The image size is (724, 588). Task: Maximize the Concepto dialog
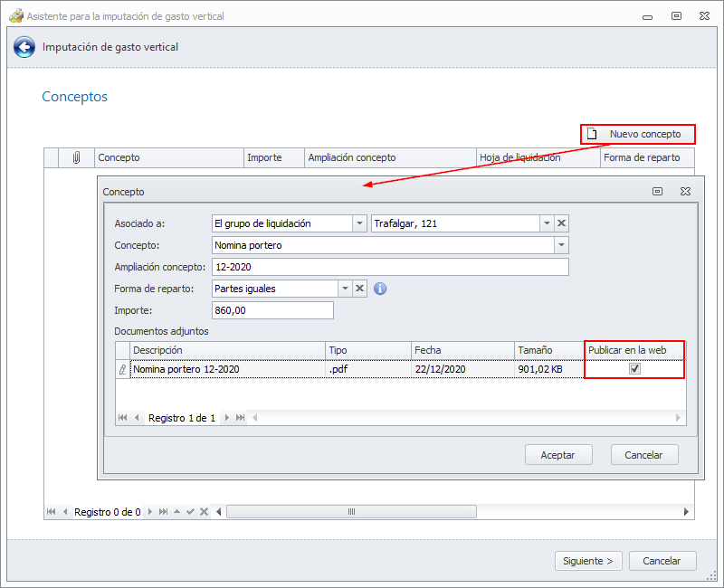pyautogui.click(x=658, y=191)
